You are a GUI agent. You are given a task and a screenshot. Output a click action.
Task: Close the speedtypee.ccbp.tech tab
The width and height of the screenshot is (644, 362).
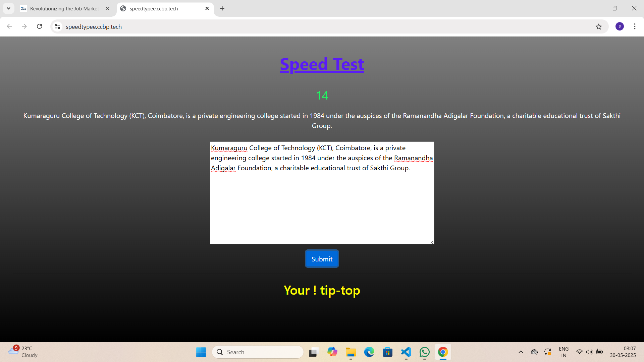[207, 8]
